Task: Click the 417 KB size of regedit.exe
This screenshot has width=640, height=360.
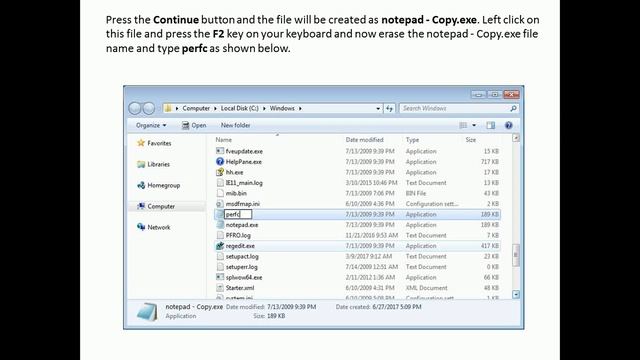Action: click(x=490, y=246)
